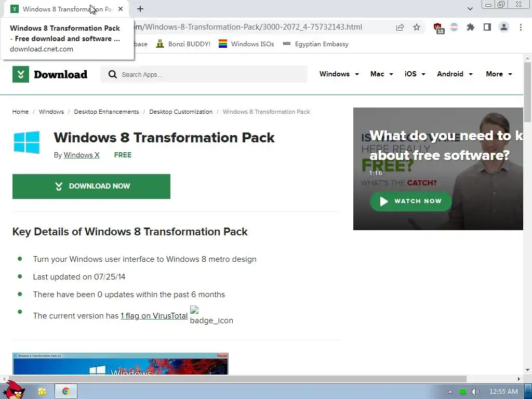The width and height of the screenshot is (532, 399).
Task: Click the green DOWNLOAD NOW button
Action: tap(91, 187)
